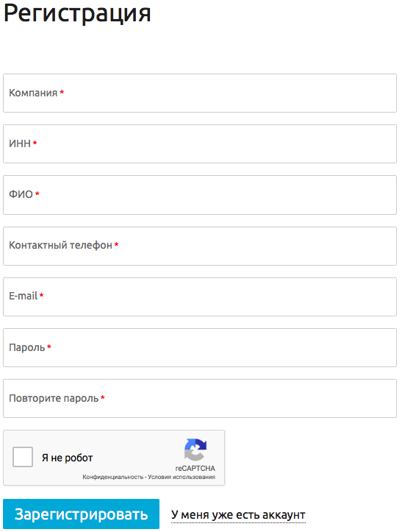Open the Конфиденциальность link
This screenshot has height=532, width=402.
click(x=113, y=477)
